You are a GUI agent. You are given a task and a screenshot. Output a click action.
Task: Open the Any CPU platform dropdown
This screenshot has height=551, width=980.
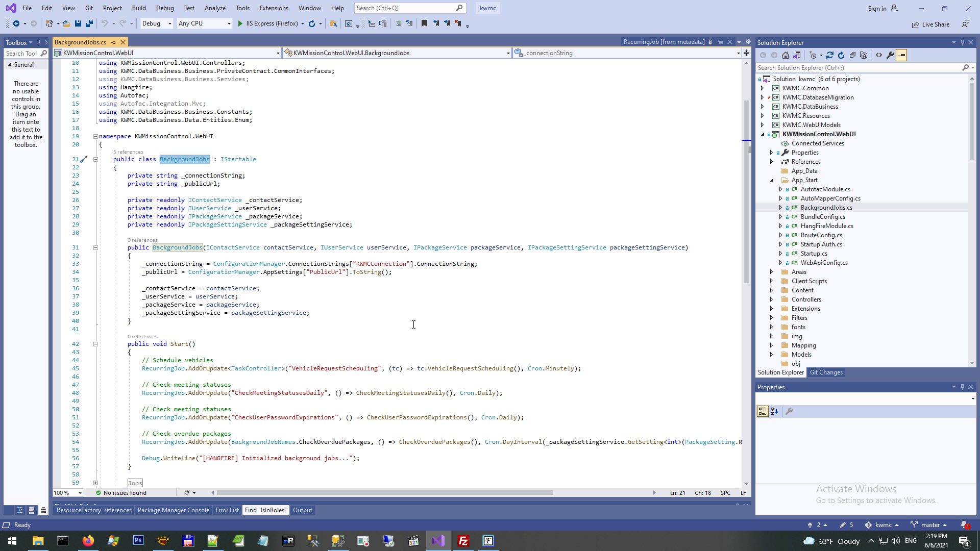[x=204, y=23]
